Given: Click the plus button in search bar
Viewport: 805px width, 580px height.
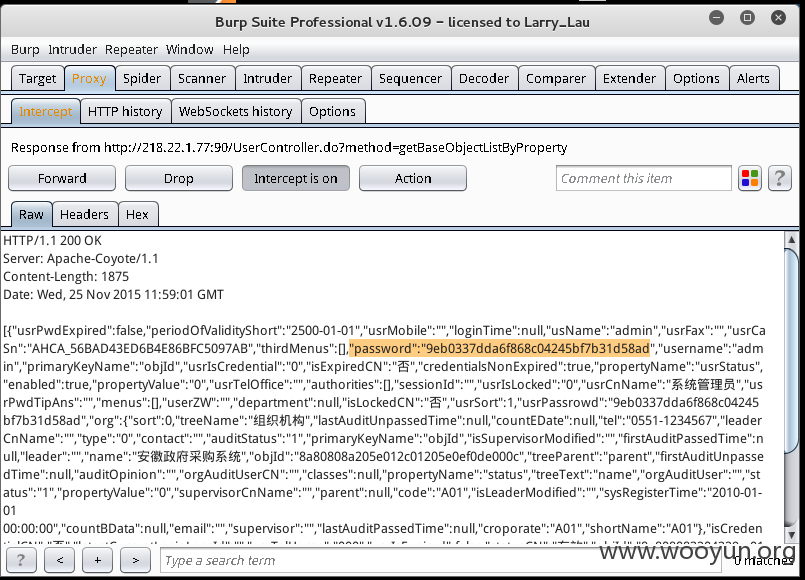Looking at the screenshot, I should [x=98, y=560].
